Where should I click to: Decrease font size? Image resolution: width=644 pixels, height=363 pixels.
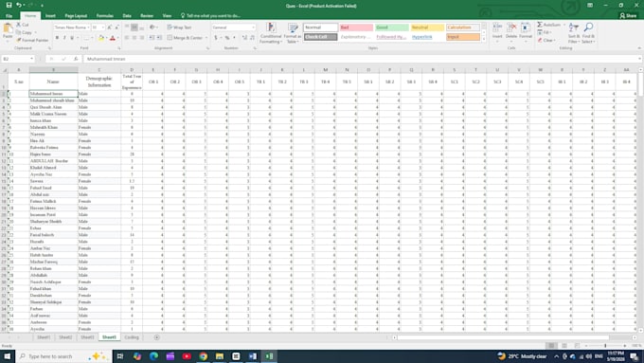(116, 27)
